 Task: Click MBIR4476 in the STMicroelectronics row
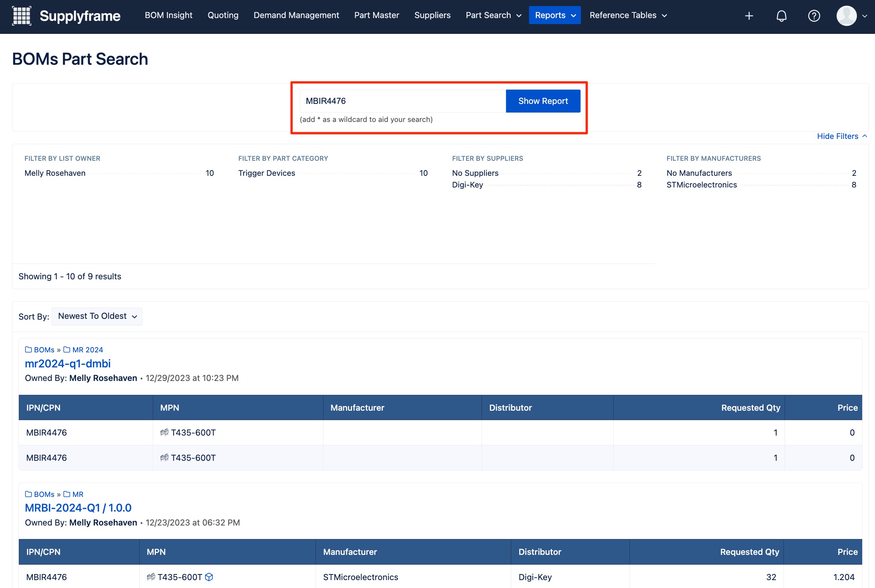47,577
